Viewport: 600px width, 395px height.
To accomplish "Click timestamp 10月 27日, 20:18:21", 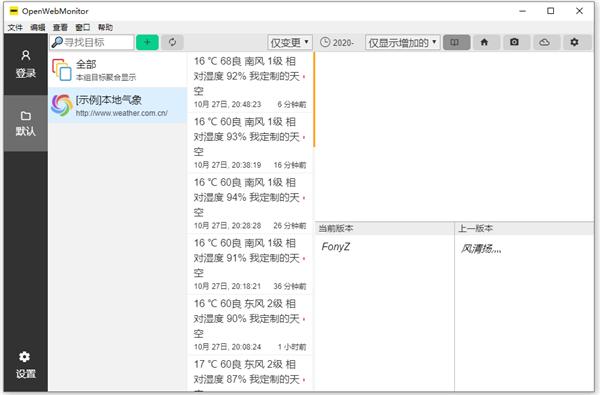I will coord(228,286).
